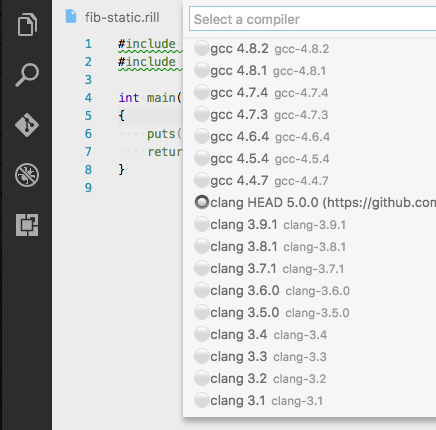Choose gcc 4.7.3 compiler option
Image resolution: width=436 pixels, height=430 pixels.
click(x=309, y=115)
